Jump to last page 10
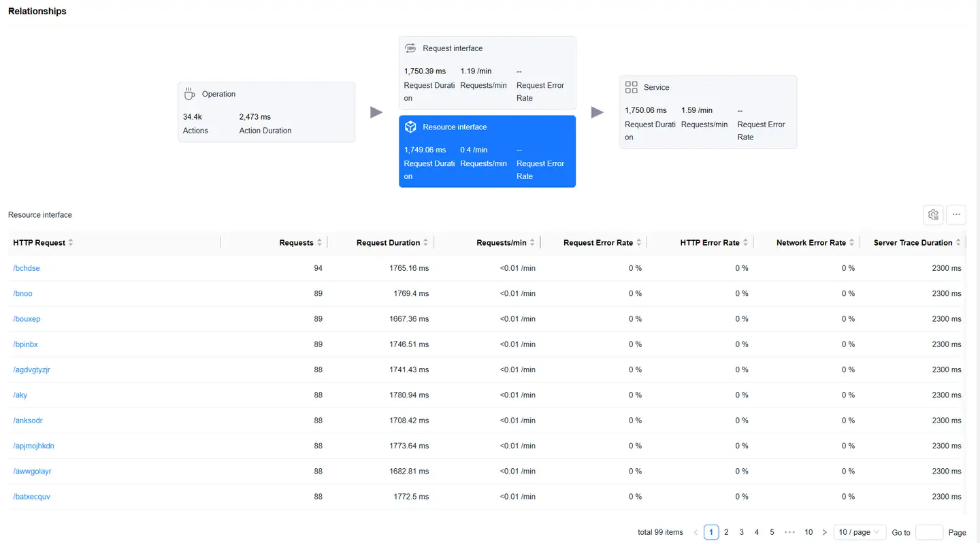 808,532
